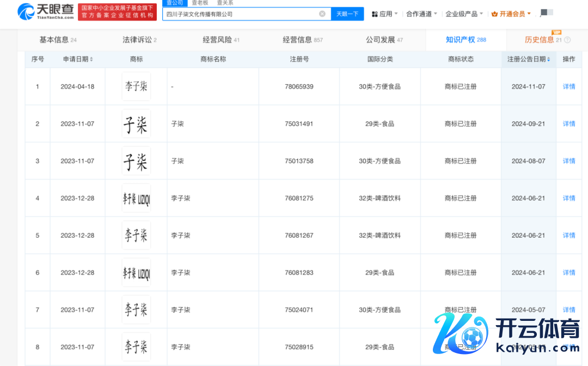Click the help icon next to 历史信息
The image size is (588, 366).
pos(567,40)
